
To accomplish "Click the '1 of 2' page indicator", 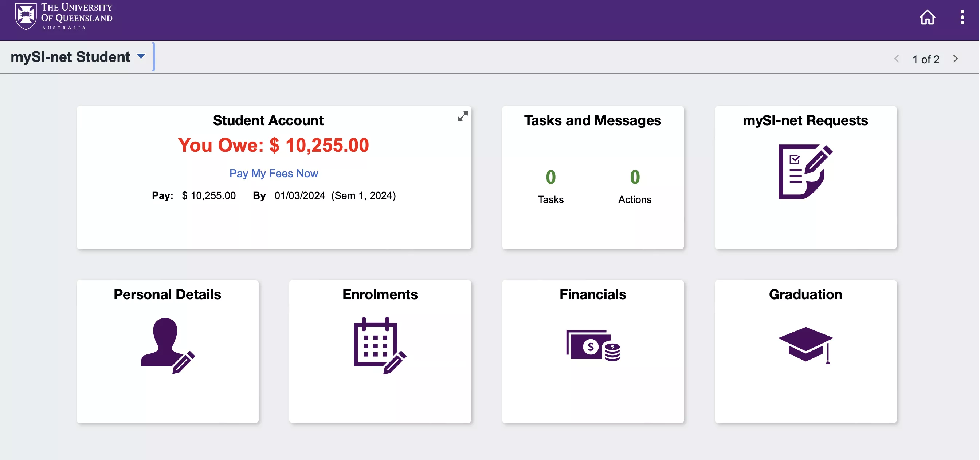I will point(926,59).
